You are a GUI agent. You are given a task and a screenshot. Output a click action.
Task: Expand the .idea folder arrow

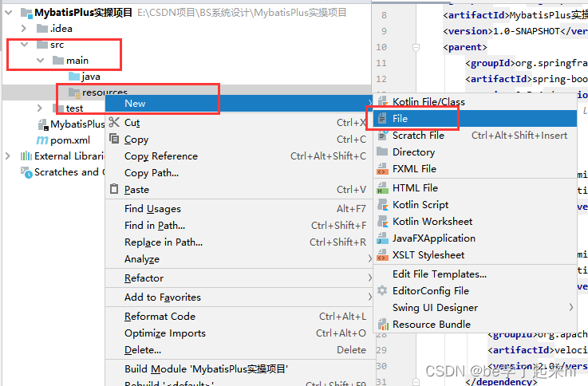pos(24,29)
